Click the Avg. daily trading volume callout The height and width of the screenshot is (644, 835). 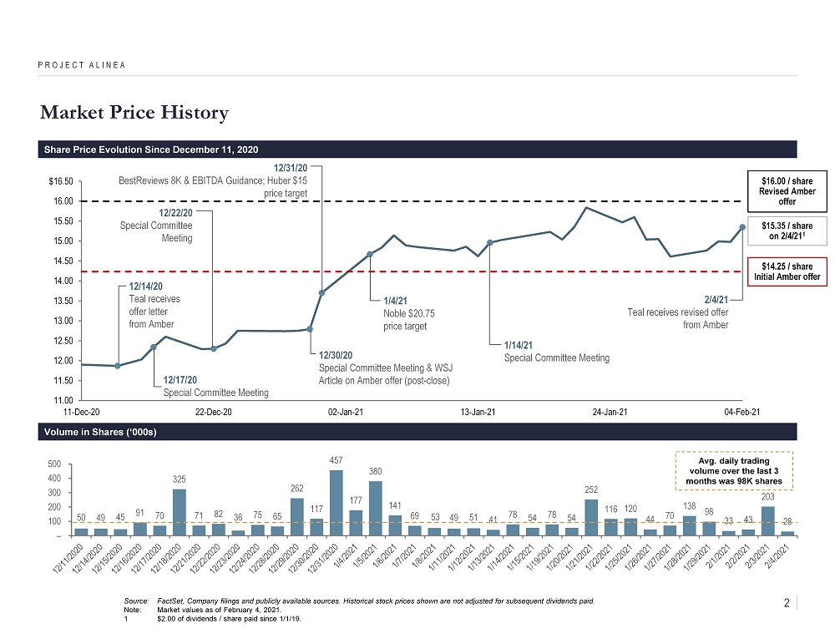736,472
